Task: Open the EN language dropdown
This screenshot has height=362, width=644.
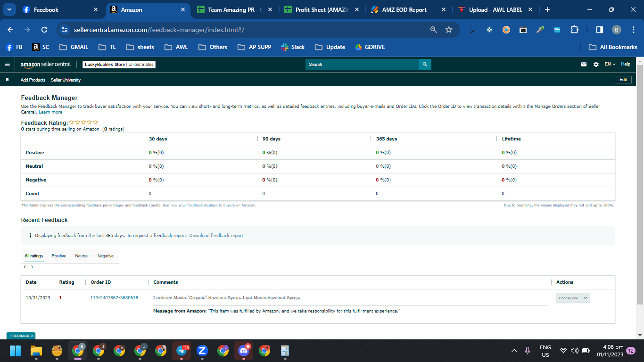Action: [x=610, y=65]
